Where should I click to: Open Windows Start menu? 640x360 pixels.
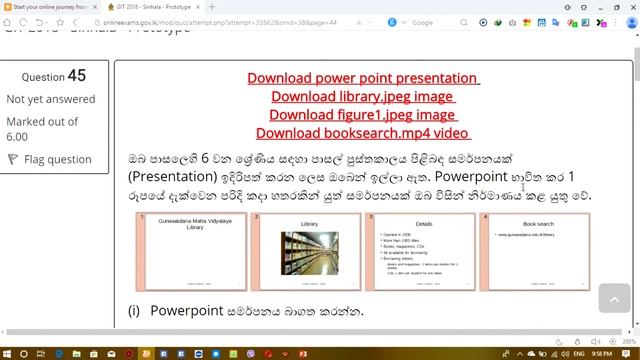(x=7, y=354)
